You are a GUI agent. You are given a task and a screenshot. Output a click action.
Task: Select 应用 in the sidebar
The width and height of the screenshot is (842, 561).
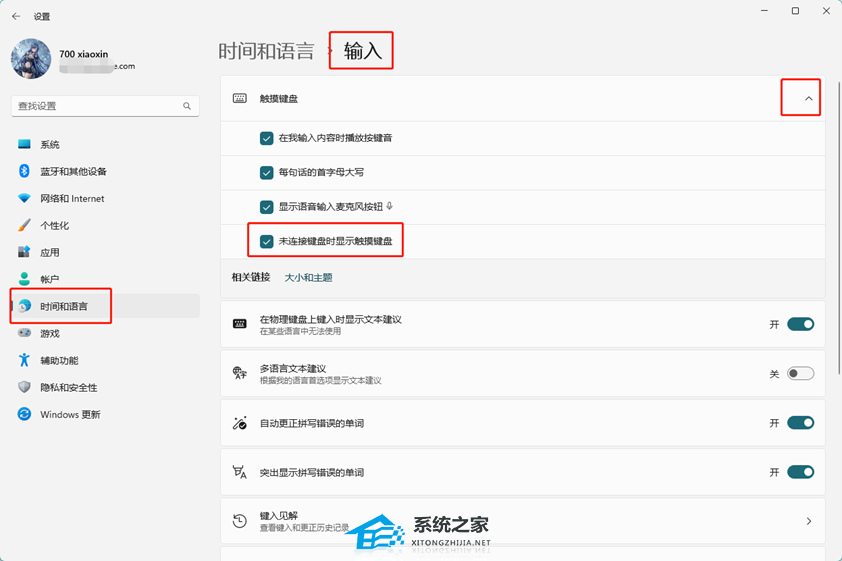[105, 252]
